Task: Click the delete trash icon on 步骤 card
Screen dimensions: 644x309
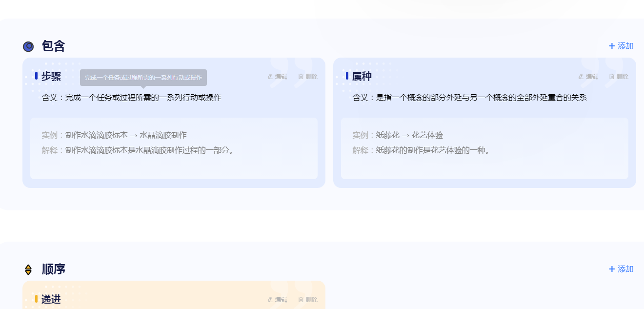Action: [x=301, y=77]
